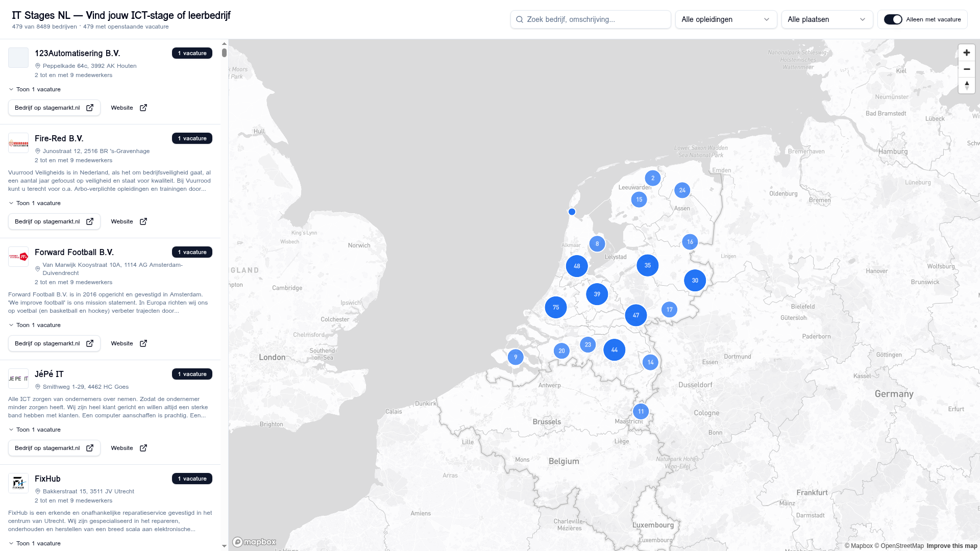Open map cluster with 16 companies
Viewport: 980px width, 551px height.
point(690,242)
